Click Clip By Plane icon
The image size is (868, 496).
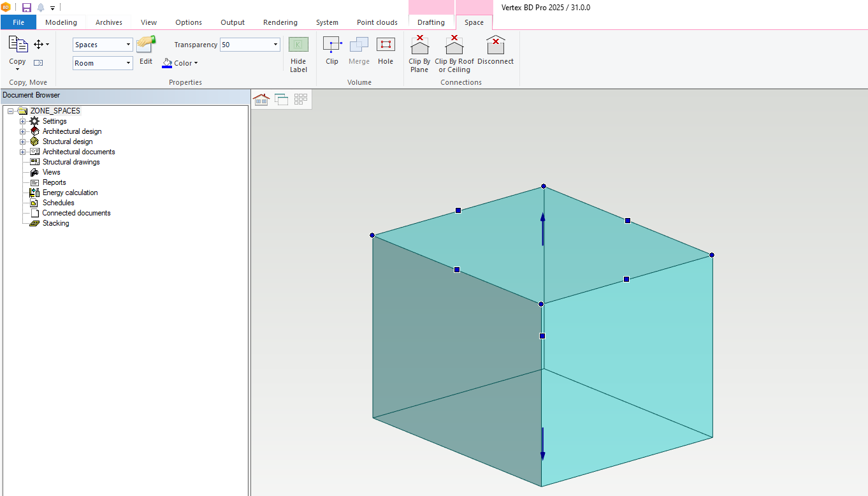point(419,46)
